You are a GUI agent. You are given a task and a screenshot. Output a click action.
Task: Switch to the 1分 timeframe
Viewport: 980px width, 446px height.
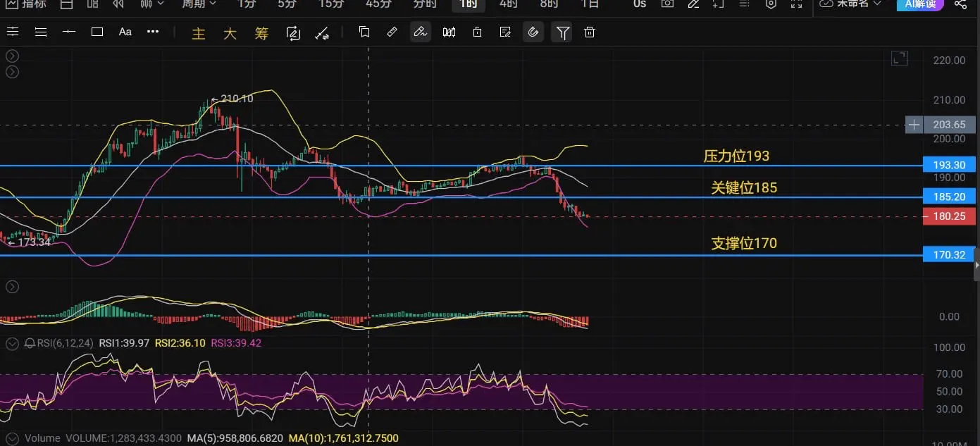[x=247, y=4]
